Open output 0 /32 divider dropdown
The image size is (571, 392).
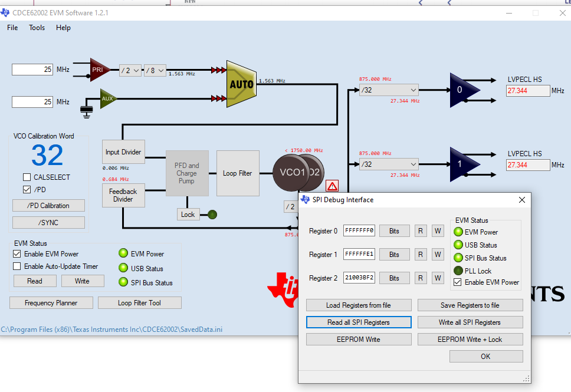(x=389, y=90)
